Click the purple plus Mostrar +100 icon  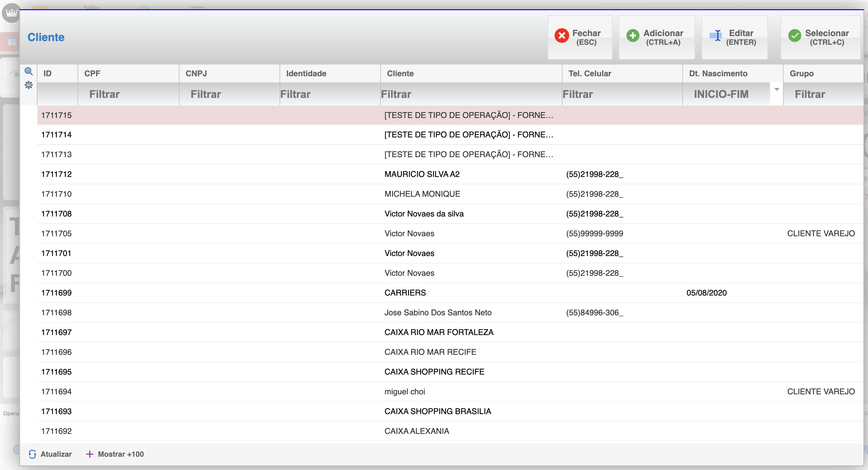89,454
